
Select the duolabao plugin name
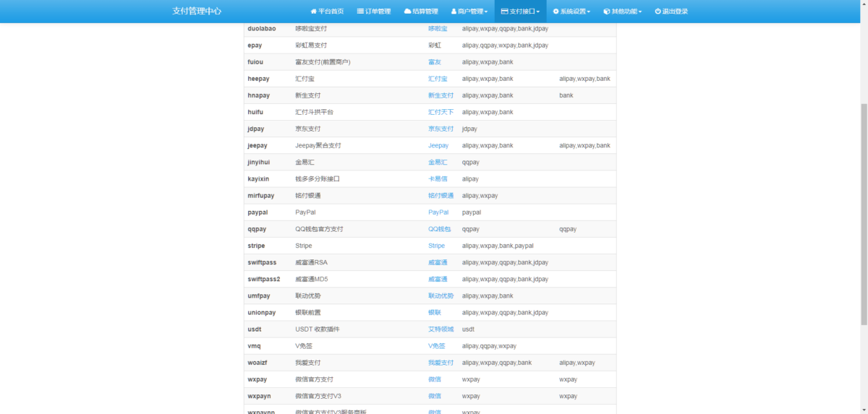(x=261, y=28)
